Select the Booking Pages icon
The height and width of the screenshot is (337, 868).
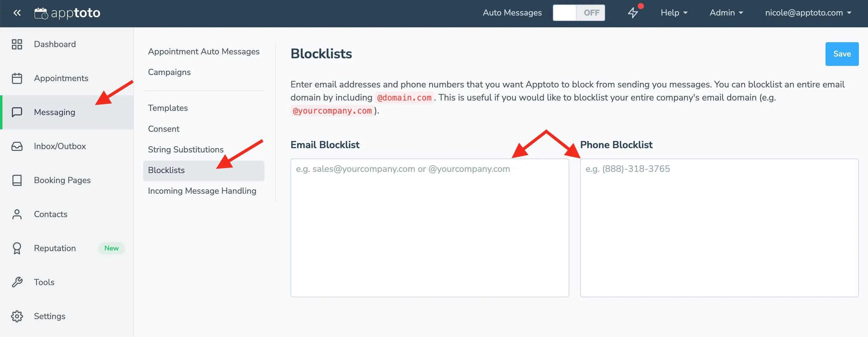pos(17,180)
